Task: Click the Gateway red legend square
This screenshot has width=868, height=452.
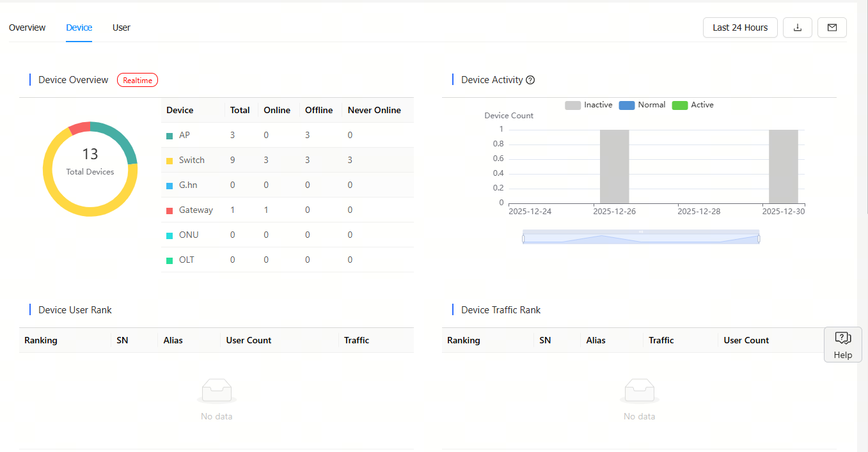Action: [x=170, y=210]
